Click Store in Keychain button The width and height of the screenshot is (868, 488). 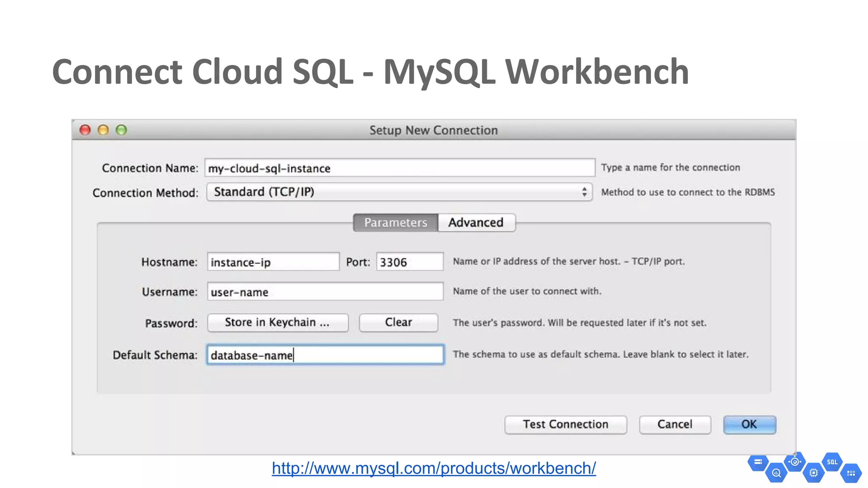278,322
